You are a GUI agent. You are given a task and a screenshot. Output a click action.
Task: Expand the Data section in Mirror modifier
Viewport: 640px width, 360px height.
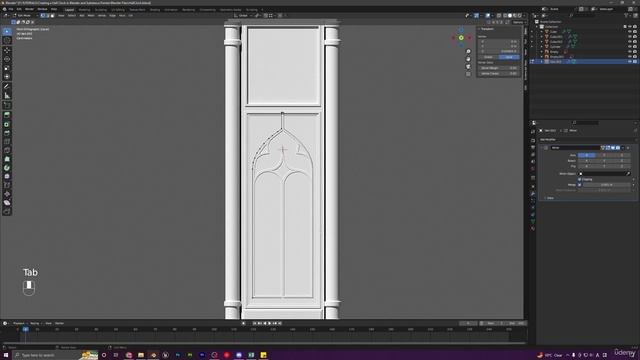pyautogui.click(x=549, y=198)
